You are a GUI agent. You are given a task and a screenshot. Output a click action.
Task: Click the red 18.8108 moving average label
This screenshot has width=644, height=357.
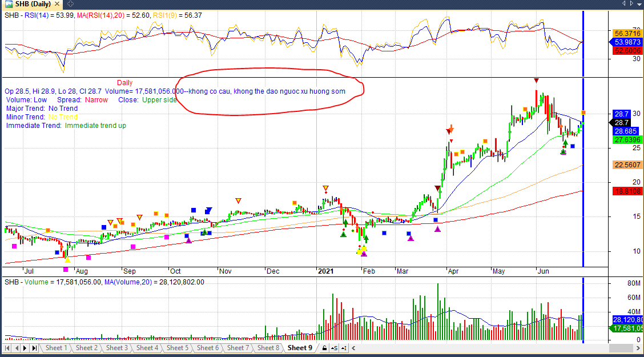[x=627, y=191]
